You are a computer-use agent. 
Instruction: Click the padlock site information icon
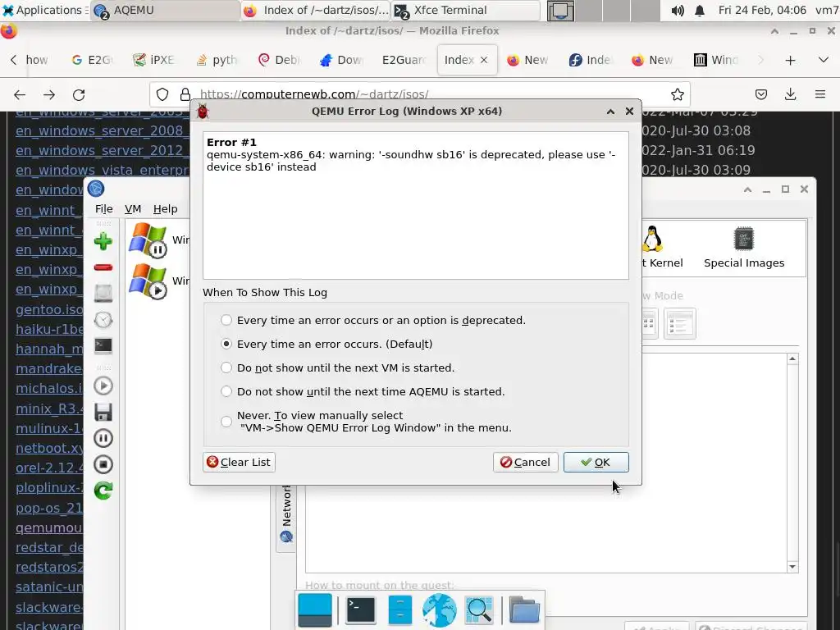[185, 94]
